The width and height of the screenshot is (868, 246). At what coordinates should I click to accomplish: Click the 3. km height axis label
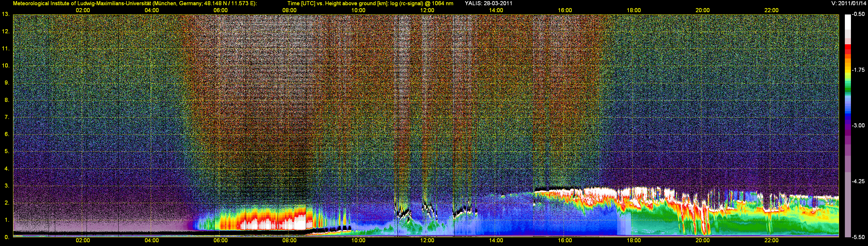click(7, 186)
